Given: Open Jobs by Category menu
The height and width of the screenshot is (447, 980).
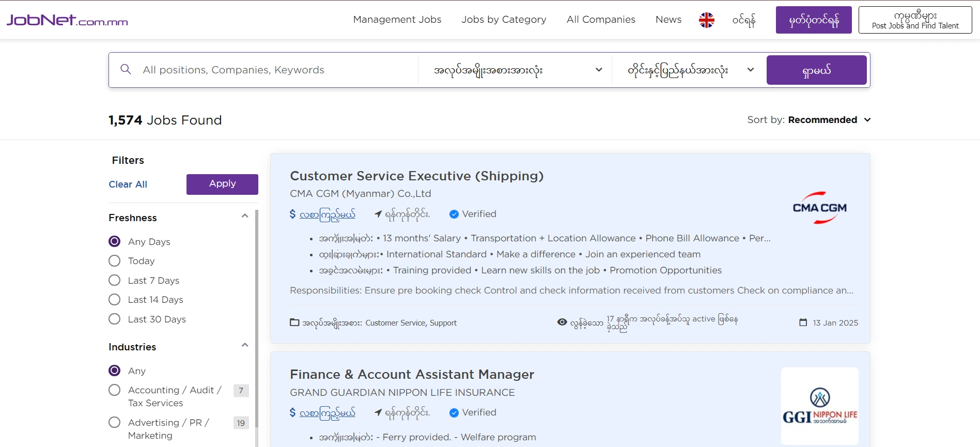Looking at the screenshot, I should tap(504, 20).
